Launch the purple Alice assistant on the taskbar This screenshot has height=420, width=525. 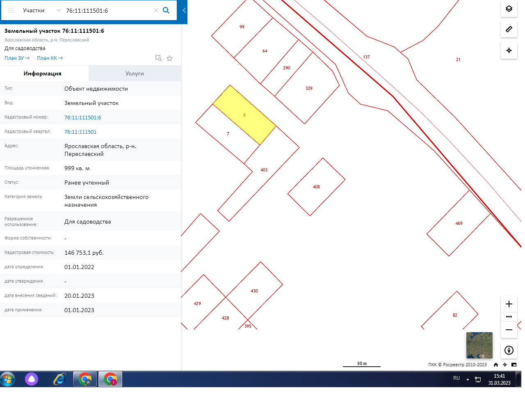pyautogui.click(x=32, y=379)
